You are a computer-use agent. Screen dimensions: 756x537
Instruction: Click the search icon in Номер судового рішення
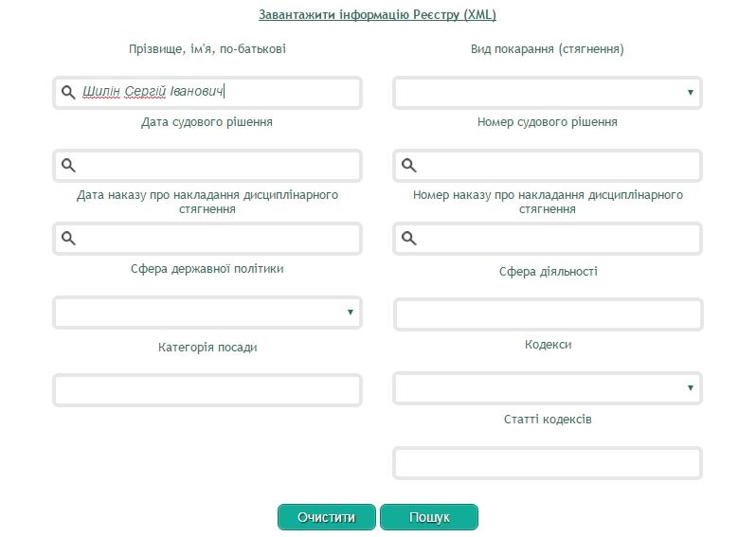click(x=409, y=165)
